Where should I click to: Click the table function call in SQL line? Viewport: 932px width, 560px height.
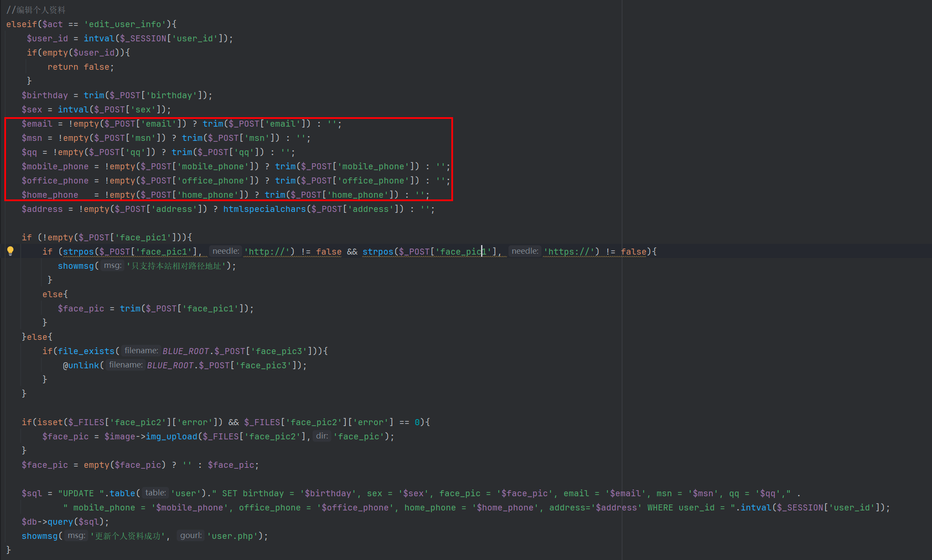122,493
